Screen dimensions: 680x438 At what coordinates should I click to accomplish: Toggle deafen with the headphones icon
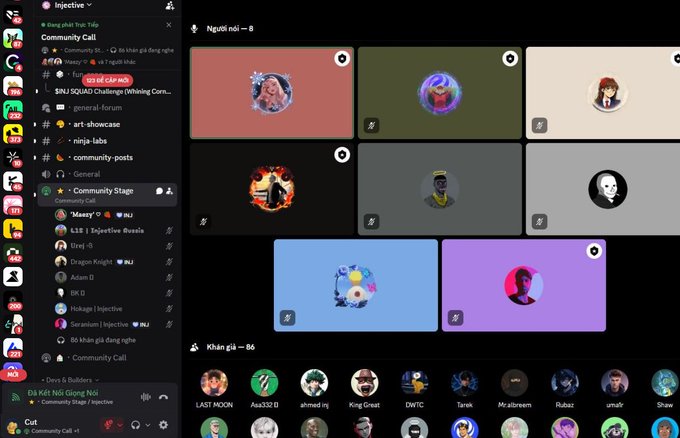(x=136, y=425)
